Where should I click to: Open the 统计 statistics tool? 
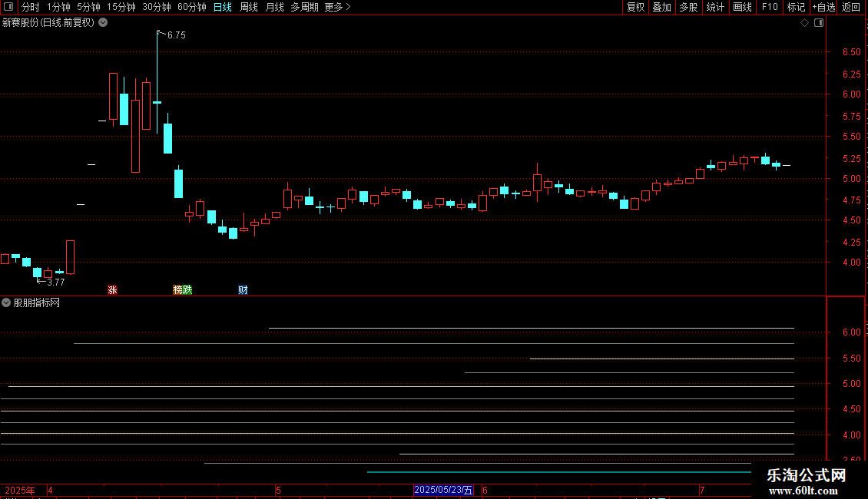click(714, 7)
